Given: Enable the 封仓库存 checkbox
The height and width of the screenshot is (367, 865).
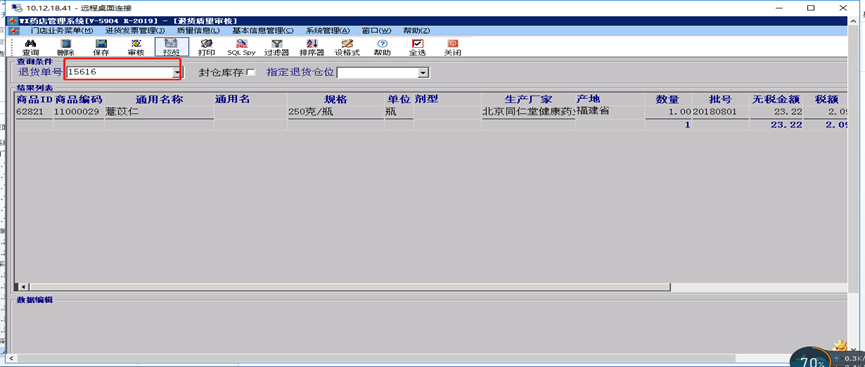Looking at the screenshot, I should [x=251, y=72].
